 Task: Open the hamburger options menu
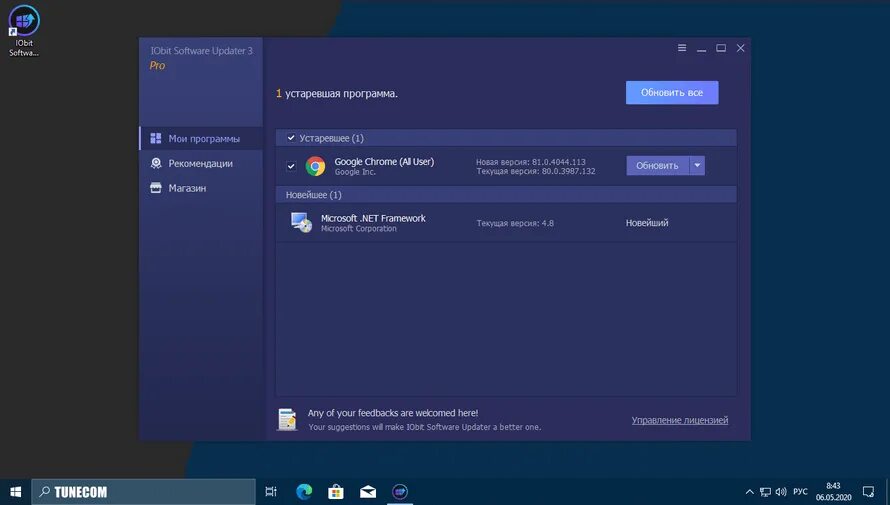click(682, 48)
